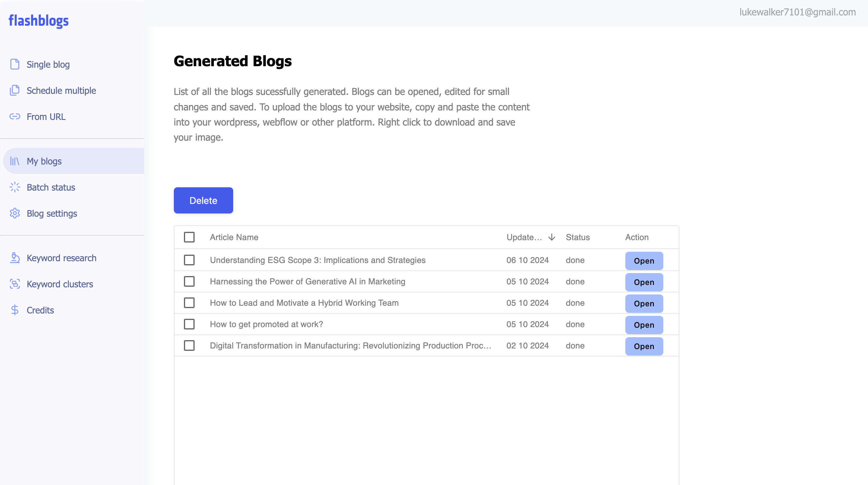Image resolution: width=868 pixels, height=485 pixels.
Task: Sort by the Status column header
Action: click(x=578, y=237)
